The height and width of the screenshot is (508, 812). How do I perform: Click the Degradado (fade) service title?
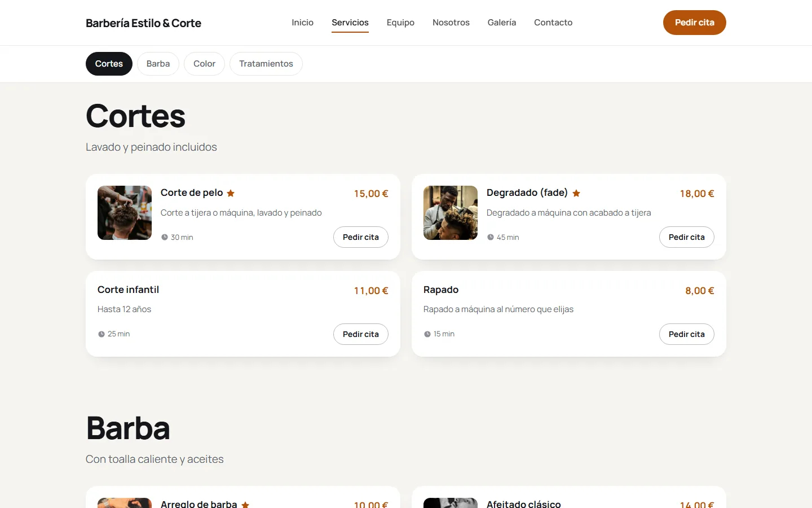point(527,192)
